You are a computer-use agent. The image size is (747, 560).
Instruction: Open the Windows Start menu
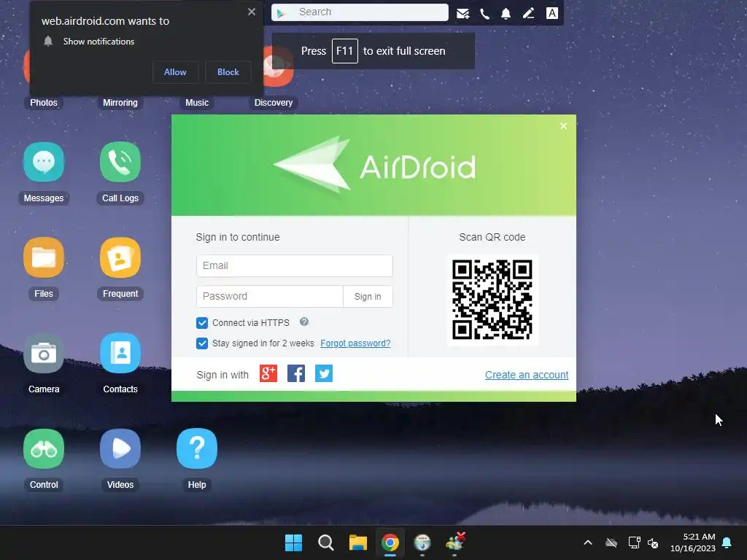click(x=293, y=542)
